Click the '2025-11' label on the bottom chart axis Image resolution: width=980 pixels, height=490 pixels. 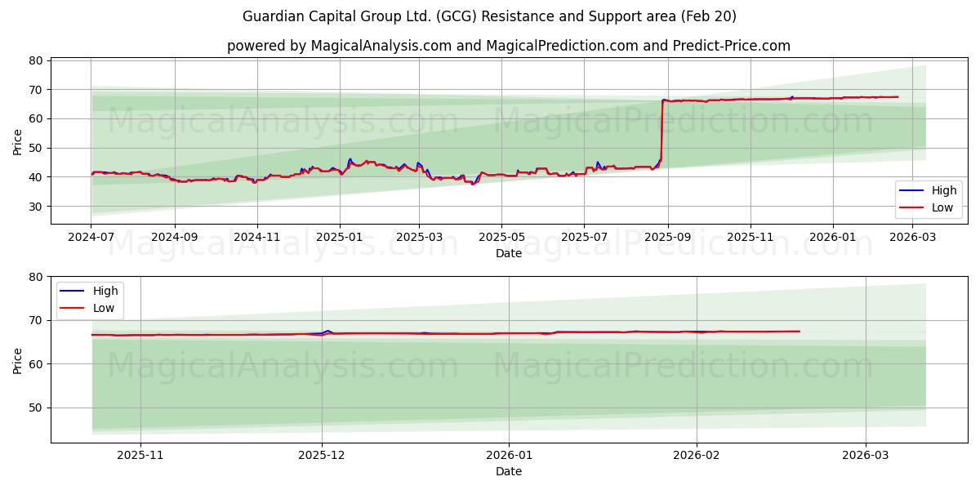[x=140, y=456]
